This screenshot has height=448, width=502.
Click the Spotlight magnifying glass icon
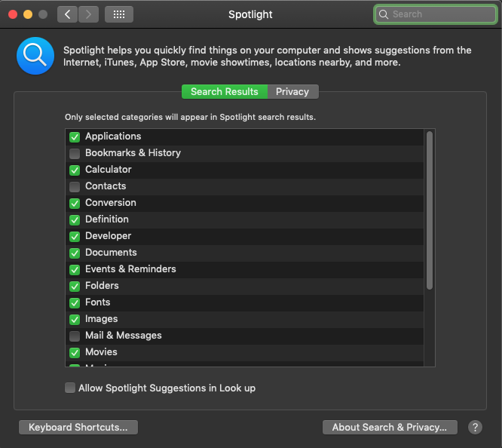[35, 56]
